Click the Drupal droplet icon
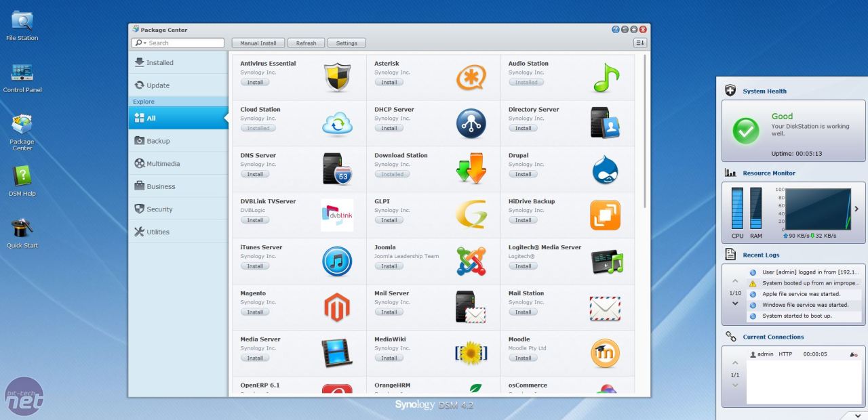Screen dimensions: 868x420 pos(606,169)
